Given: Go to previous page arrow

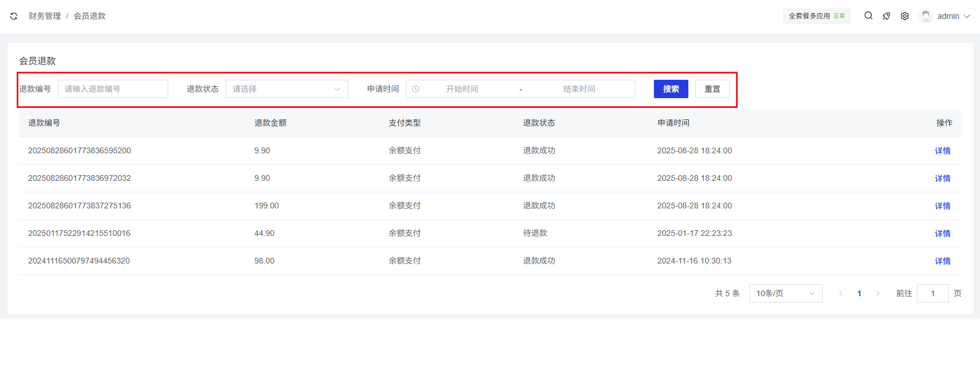Looking at the screenshot, I should pyautogui.click(x=840, y=293).
